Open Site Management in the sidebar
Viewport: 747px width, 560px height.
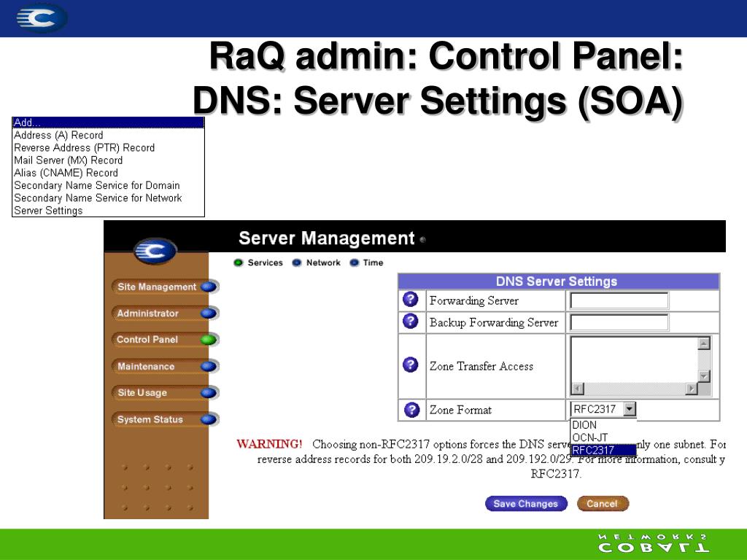157,287
